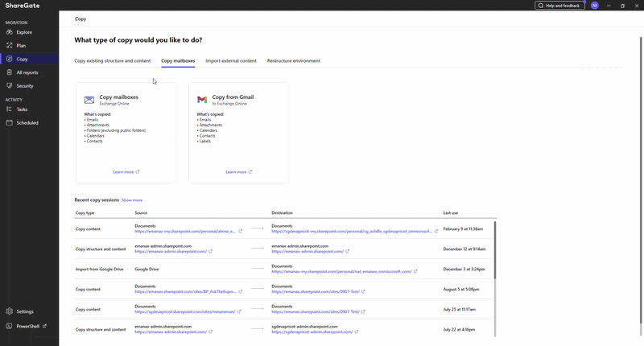Screen dimensions: 644x346
Task: Select the Import from Google Drive row
Action: pos(284,270)
